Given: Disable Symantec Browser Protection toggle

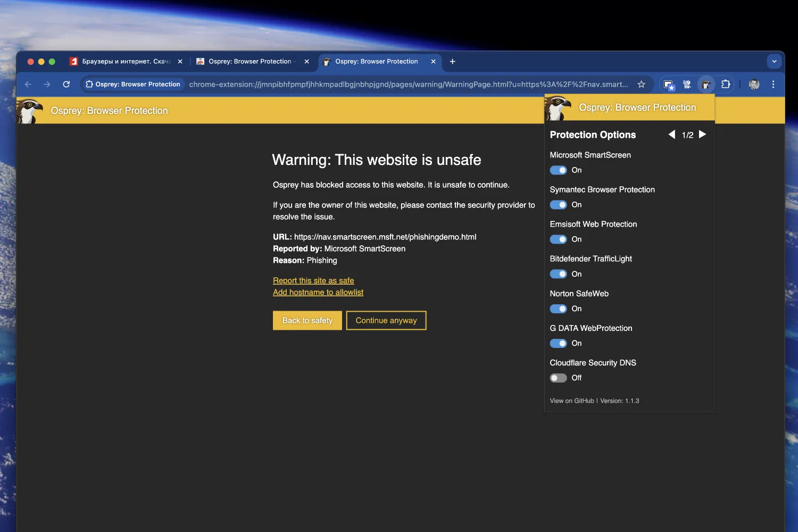Looking at the screenshot, I should pyautogui.click(x=558, y=205).
